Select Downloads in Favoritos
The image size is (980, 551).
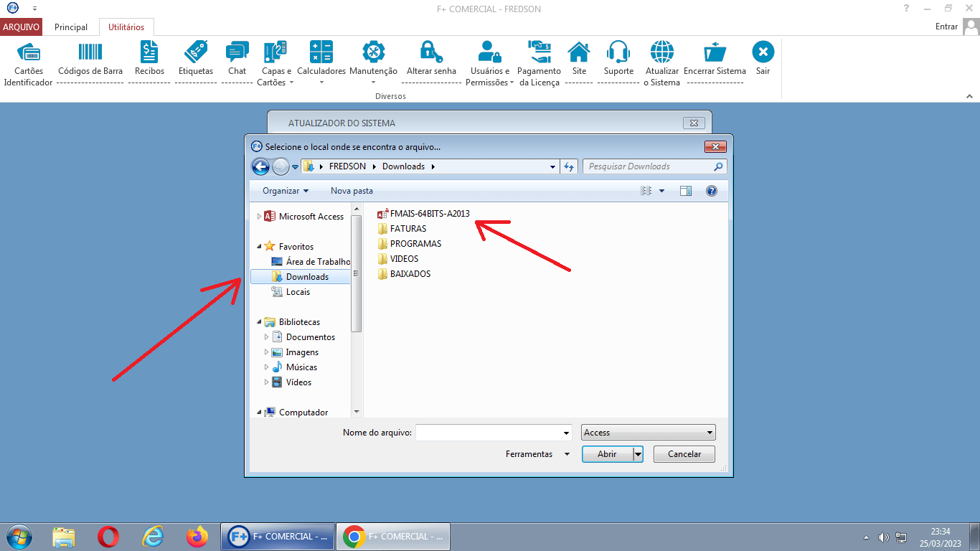(x=301, y=277)
